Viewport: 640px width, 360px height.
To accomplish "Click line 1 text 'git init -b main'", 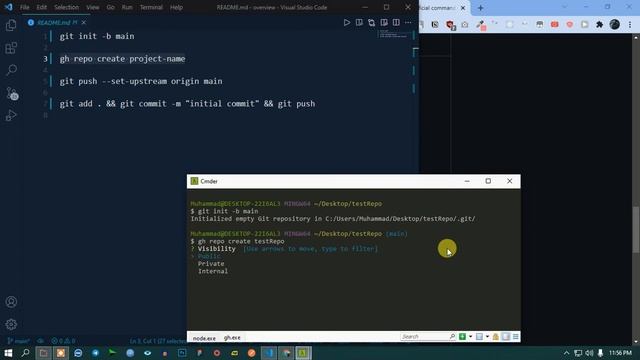I will click(x=97, y=36).
